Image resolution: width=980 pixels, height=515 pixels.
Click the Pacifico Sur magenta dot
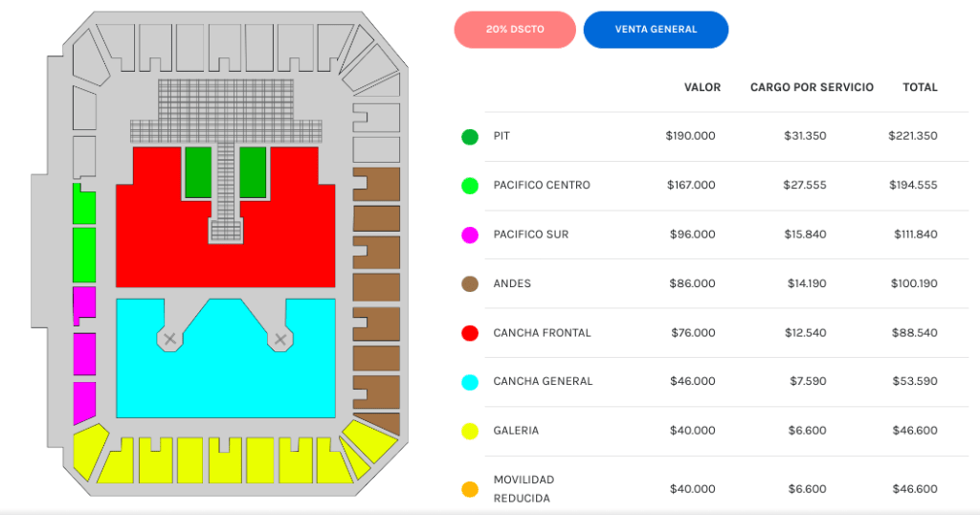pos(470,235)
